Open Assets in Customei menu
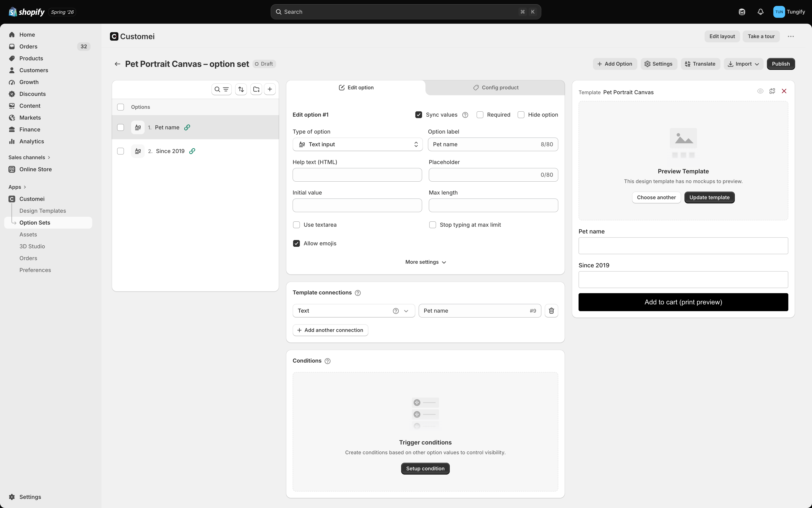The image size is (812, 508). pos(28,235)
